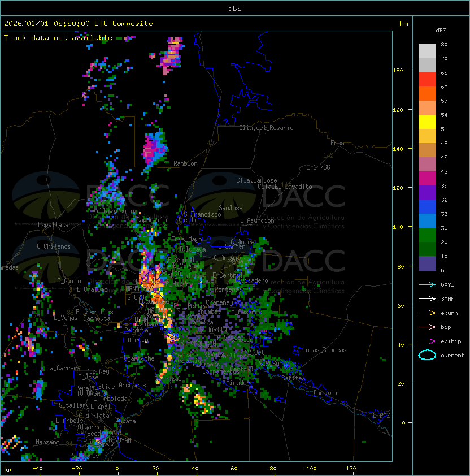Screen dimensions: 470x476
Task: Click the magenta eb+bip arrow in the legend
Action: pyautogui.click(x=427, y=341)
